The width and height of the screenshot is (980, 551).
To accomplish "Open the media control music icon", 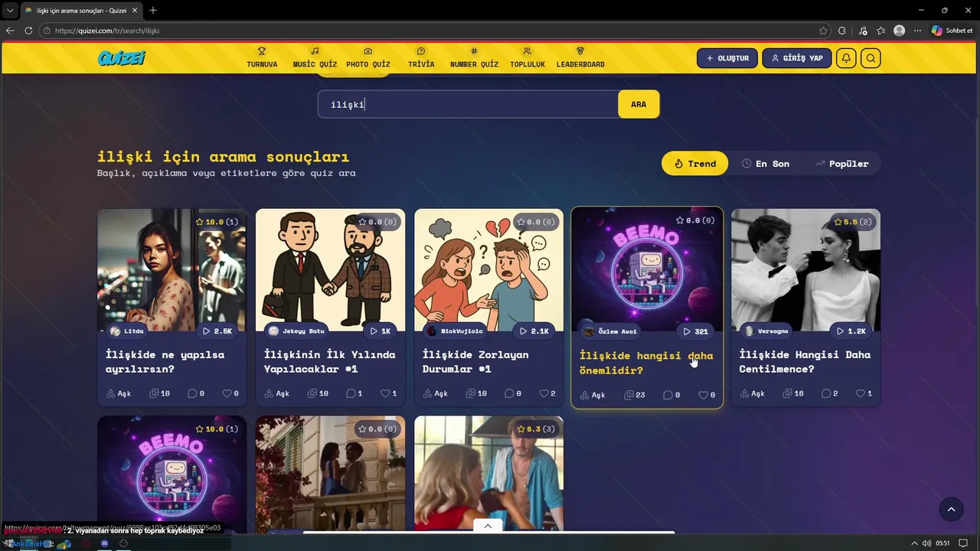I will tap(863, 31).
